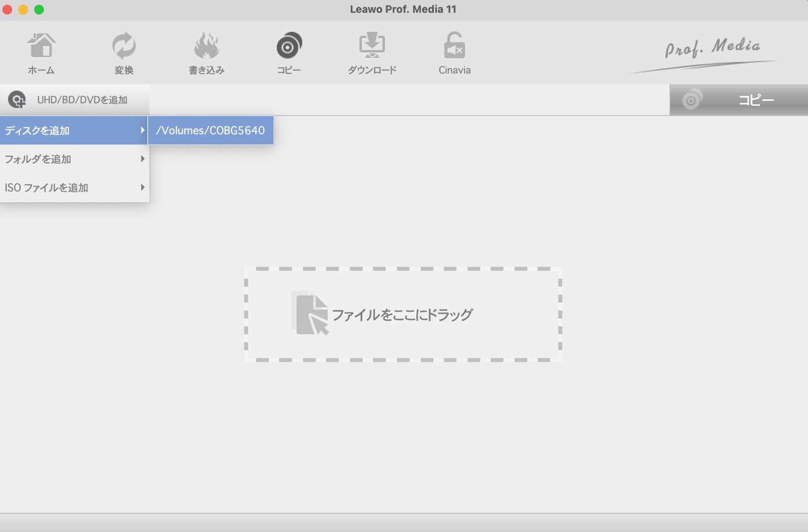Open the Cinavia unlock icon
The width and height of the screenshot is (808, 532).
tap(454, 46)
